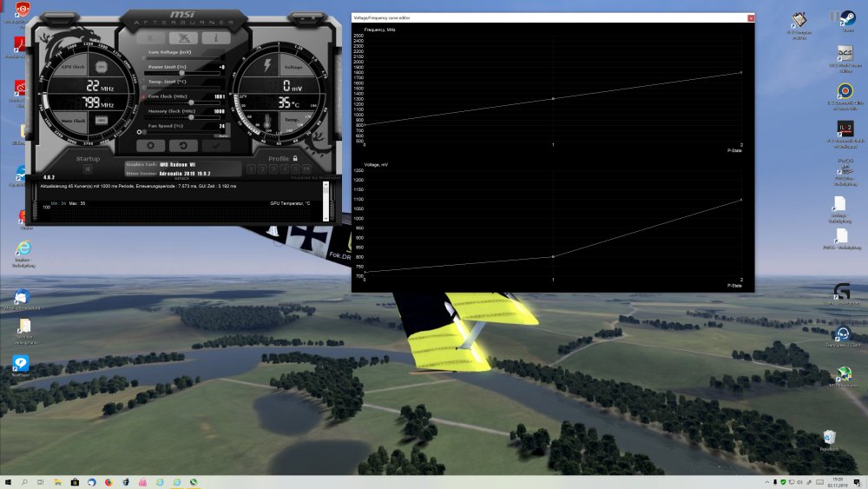Select profile slot 1
Screen dimensions: 868x489
tap(252, 169)
